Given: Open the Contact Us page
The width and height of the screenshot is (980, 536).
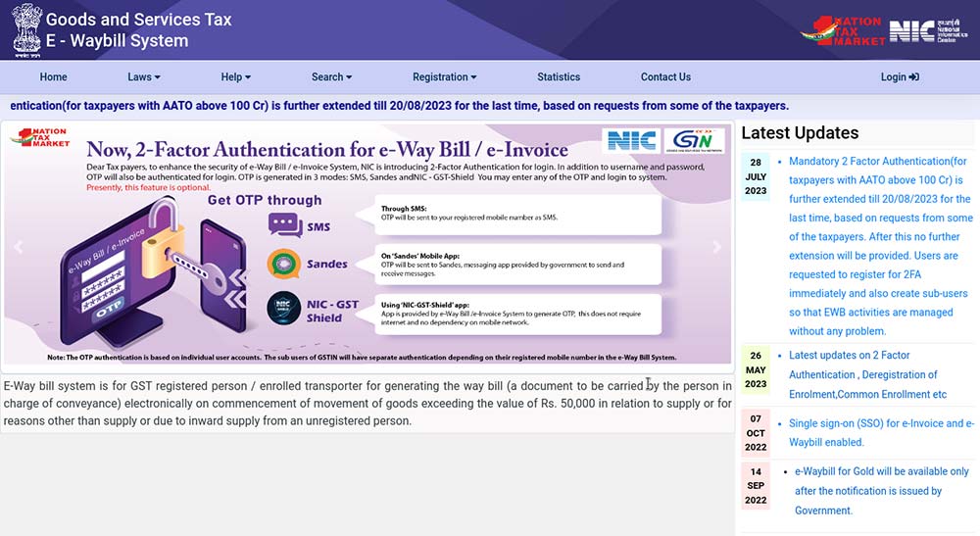Looking at the screenshot, I should (x=665, y=77).
